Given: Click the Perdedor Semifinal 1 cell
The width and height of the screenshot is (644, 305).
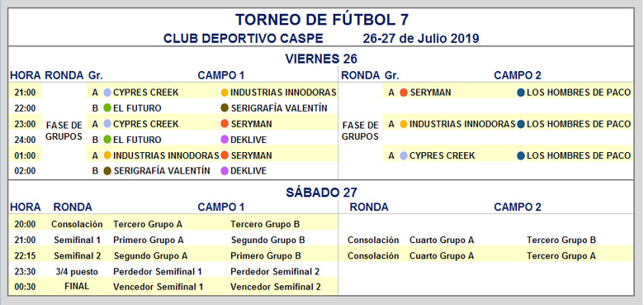Looking at the screenshot, I should click(x=158, y=272).
